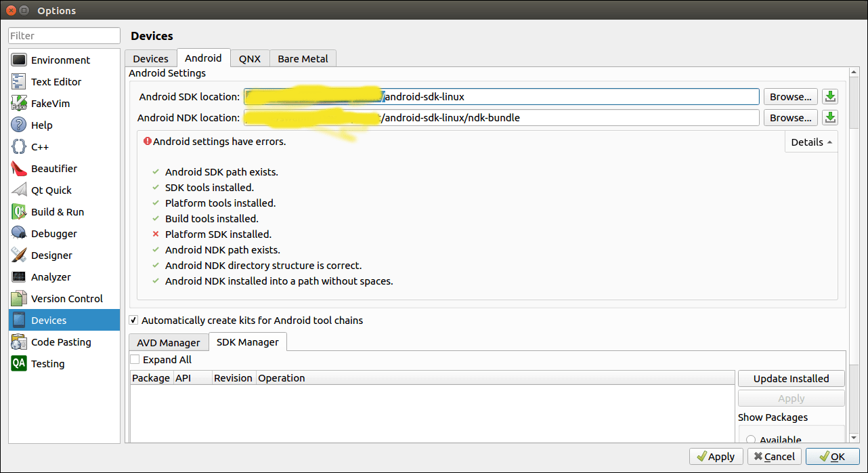868x473 pixels.
Task: Open the Bare Metal tab
Action: click(303, 59)
